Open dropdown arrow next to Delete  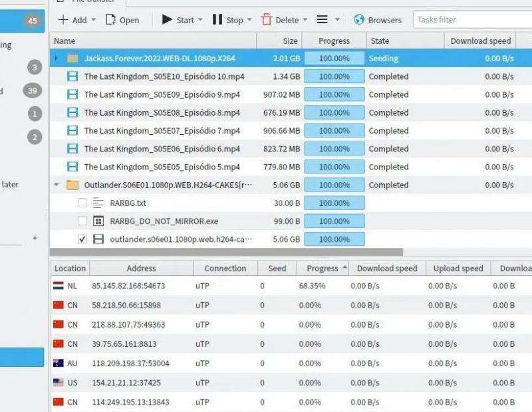click(305, 20)
